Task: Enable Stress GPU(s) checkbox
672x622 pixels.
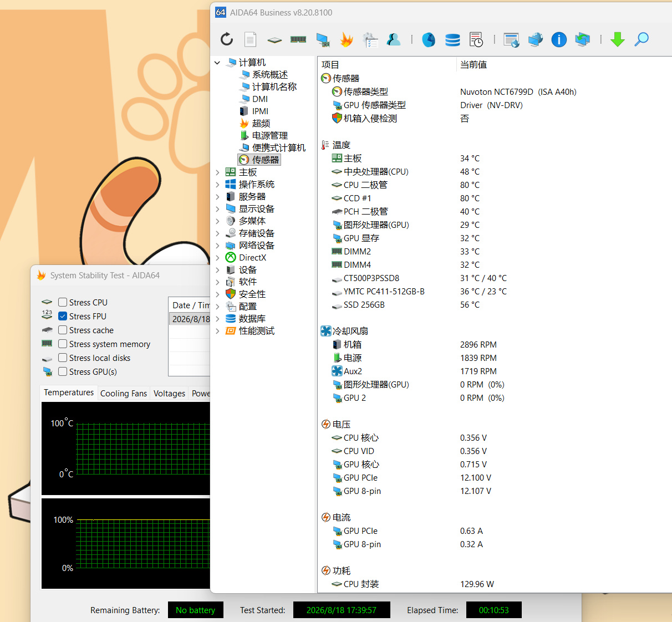Action: [x=63, y=371]
